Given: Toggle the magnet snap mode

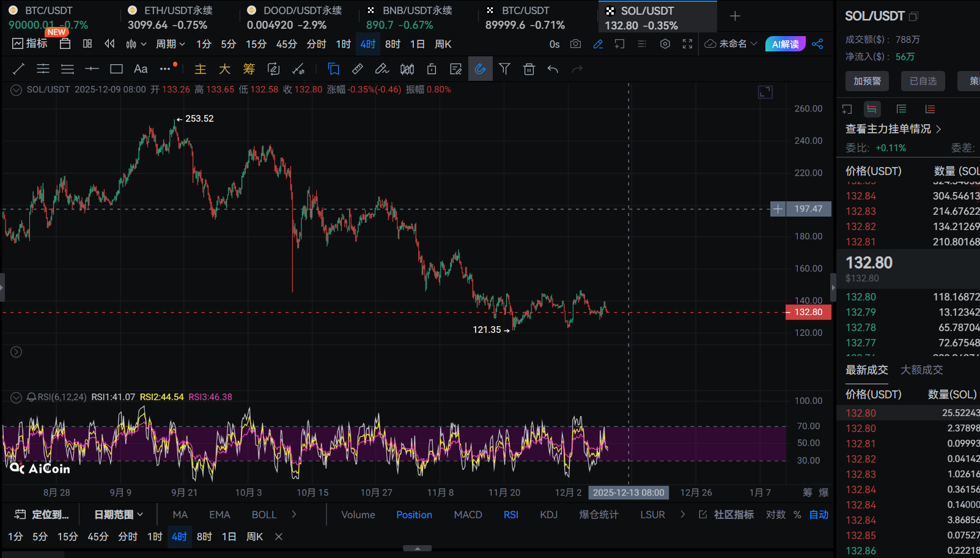Looking at the screenshot, I should (480, 69).
